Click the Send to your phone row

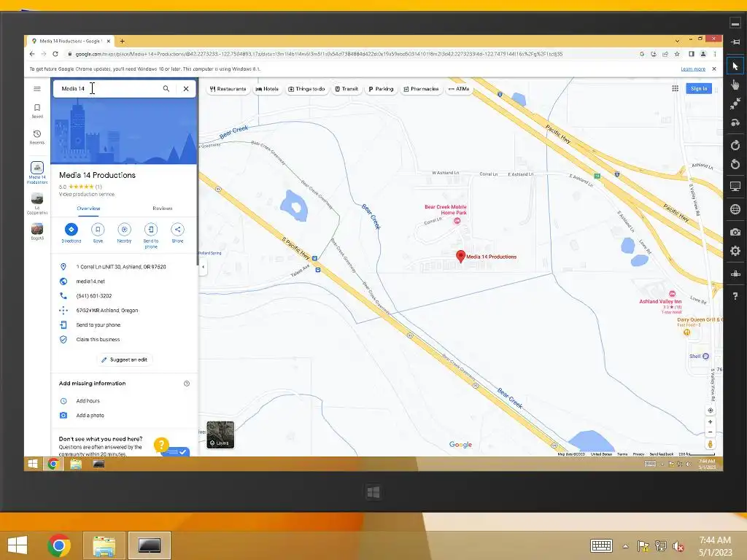click(124, 325)
